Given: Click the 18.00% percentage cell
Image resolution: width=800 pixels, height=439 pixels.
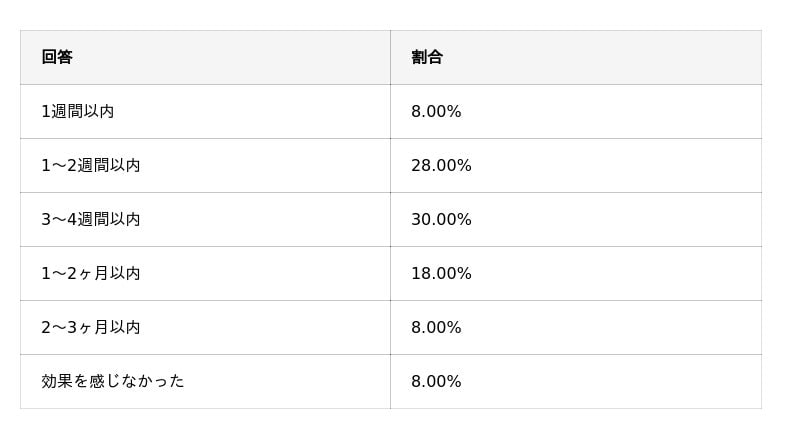Looking at the screenshot, I should pyautogui.click(x=441, y=274).
